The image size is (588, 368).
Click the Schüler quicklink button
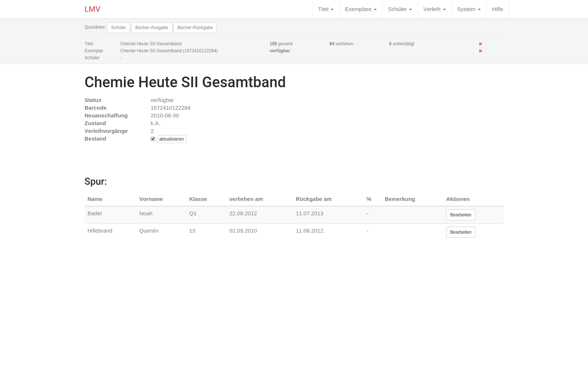pos(118,28)
